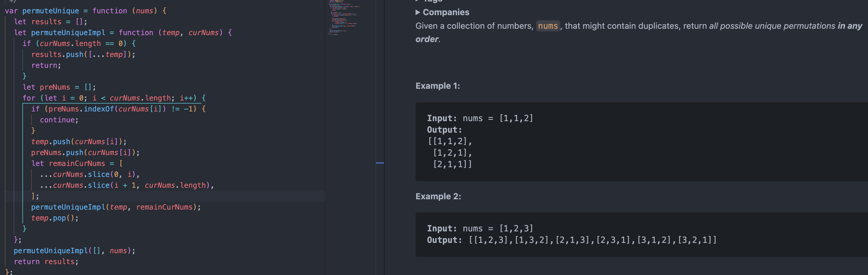Click the blue marker in editor scrollbar
868x275 pixels.
tap(380, 163)
